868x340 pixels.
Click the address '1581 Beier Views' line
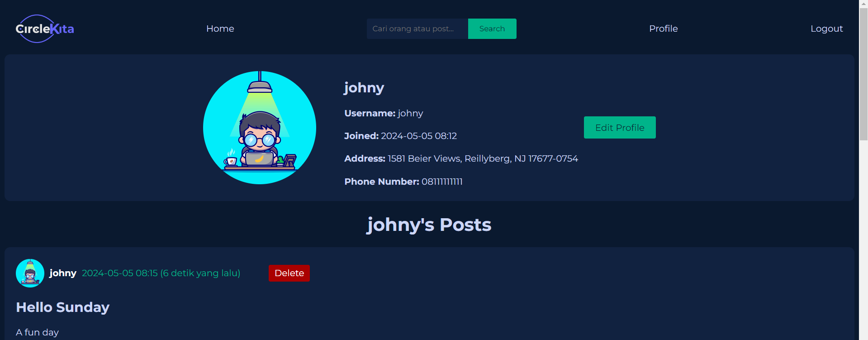(461, 158)
